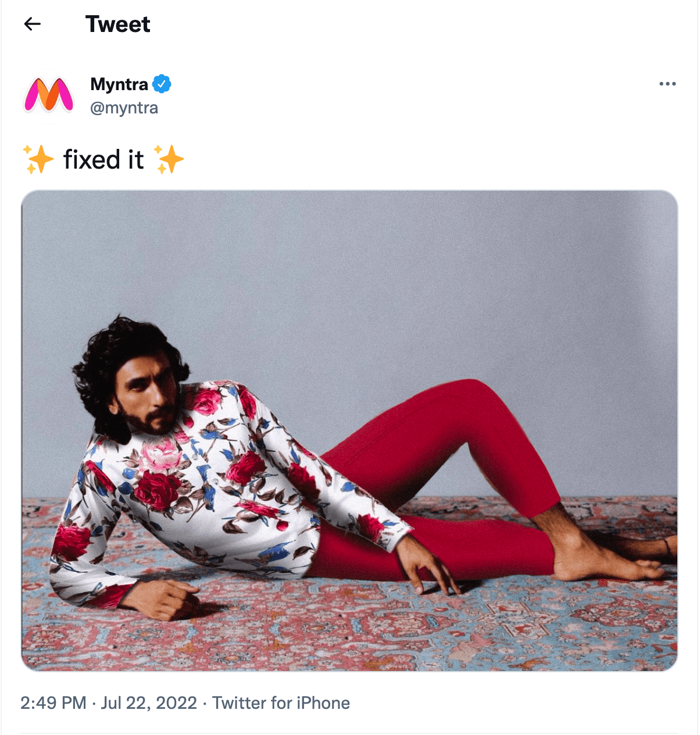Click the Tweet header title
The width and height of the screenshot is (700, 735).
(x=117, y=24)
